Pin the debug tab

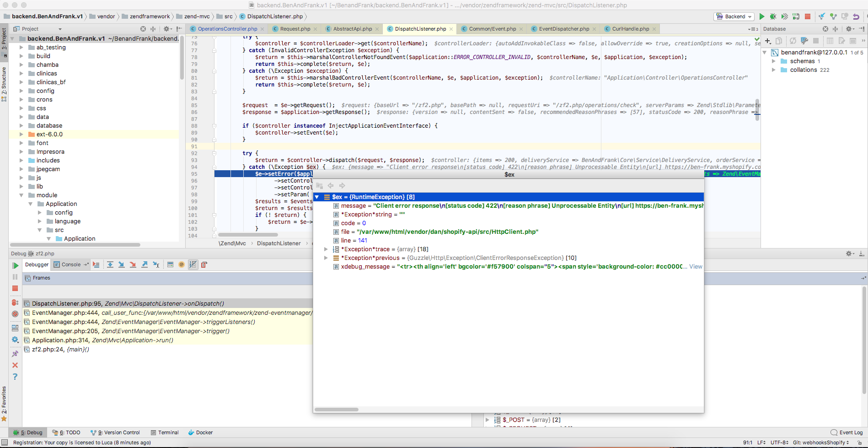(x=15, y=353)
